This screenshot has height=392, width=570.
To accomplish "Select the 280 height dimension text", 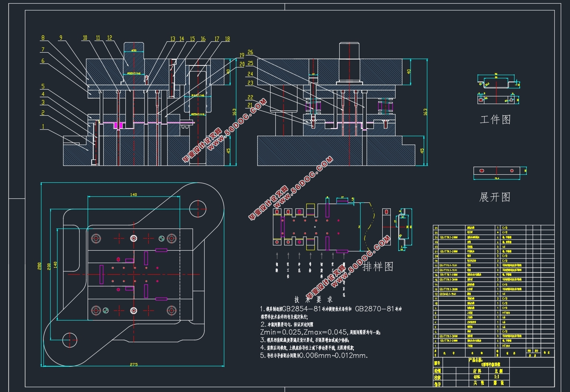I will tap(39, 266).
